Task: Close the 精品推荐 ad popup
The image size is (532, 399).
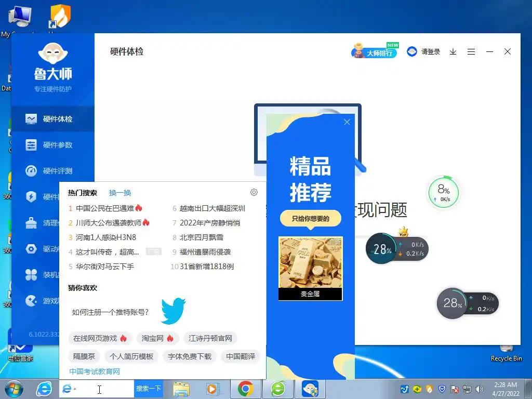Action: point(347,122)
